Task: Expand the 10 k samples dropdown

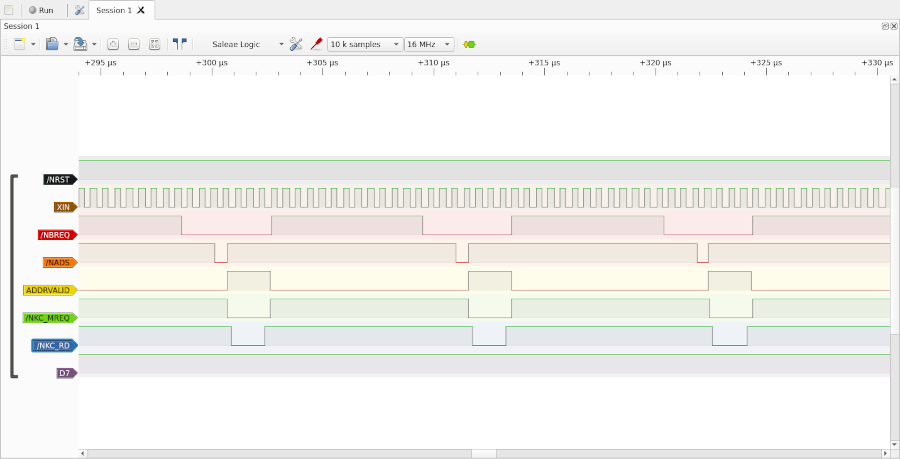Action: (364, 44)
